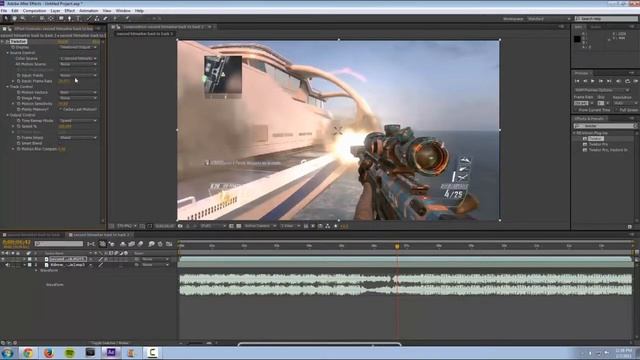The image size is (640, 360).
Task: Enable the Full Screen preview checkbox
Action: pyautogui.click(x=617, y=110)
